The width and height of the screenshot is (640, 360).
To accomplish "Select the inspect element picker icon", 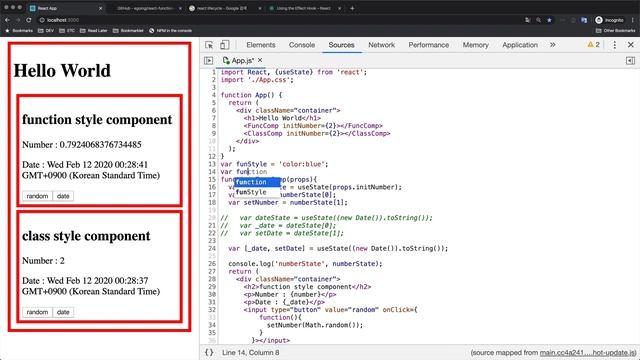I will (209, 45).
